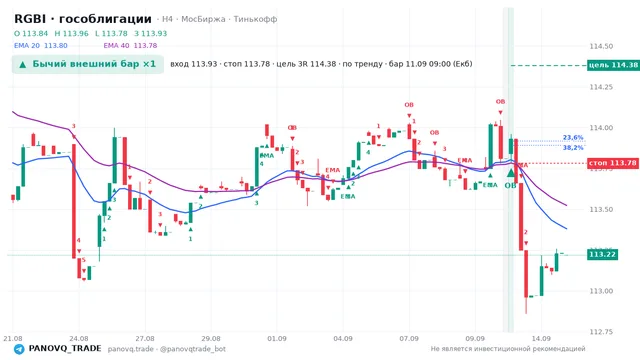Click the 09.09 date axis label
Image resolution: width=640 pixels, height=360 pixels.
point(475,339)
